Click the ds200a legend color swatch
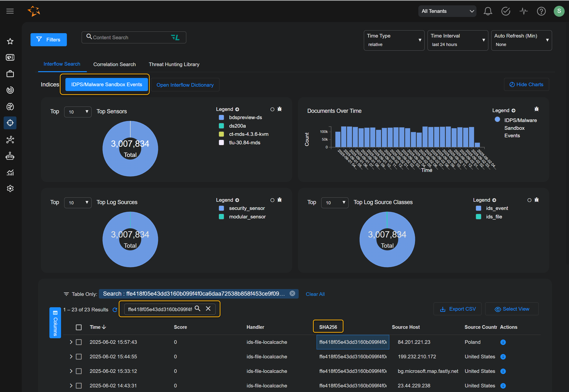The width and height of the screenshot is (569, 392). tap(221, 126)
